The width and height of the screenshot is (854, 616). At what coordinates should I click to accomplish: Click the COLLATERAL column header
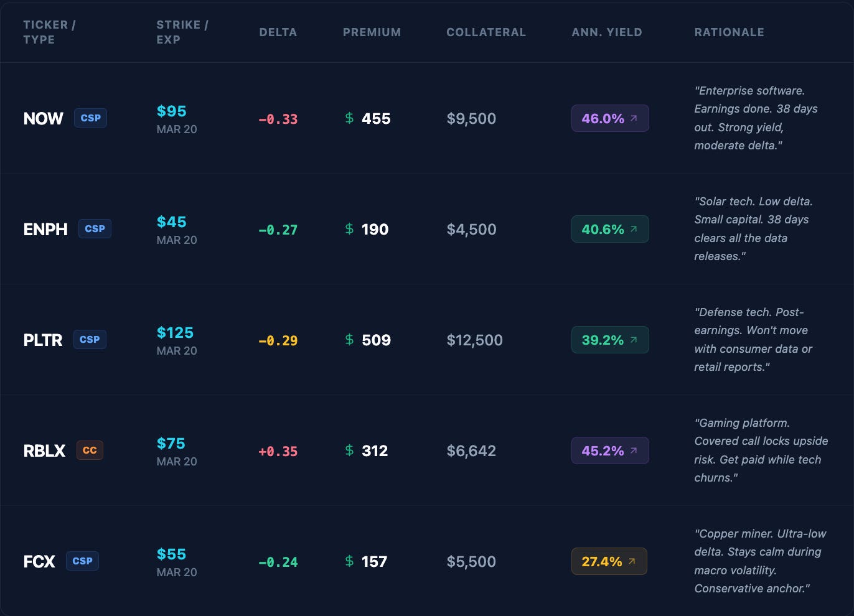[x=486, y=32]
